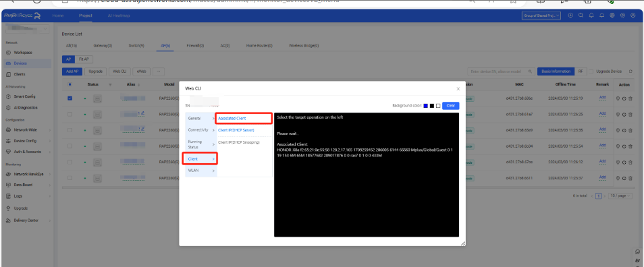The image size is (644, 267).
Task: Open the globe language icon in the top bar
Action: (612, 16)
